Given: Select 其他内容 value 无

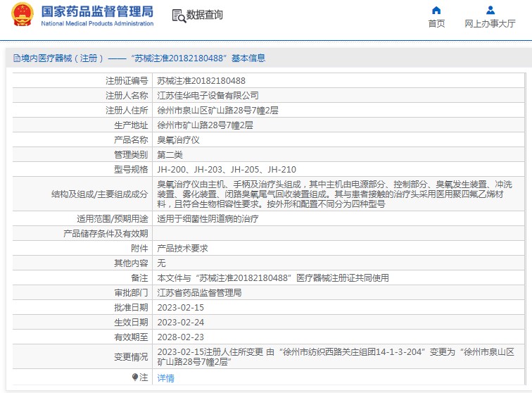Looking at the screenshot, I should 161,263.
